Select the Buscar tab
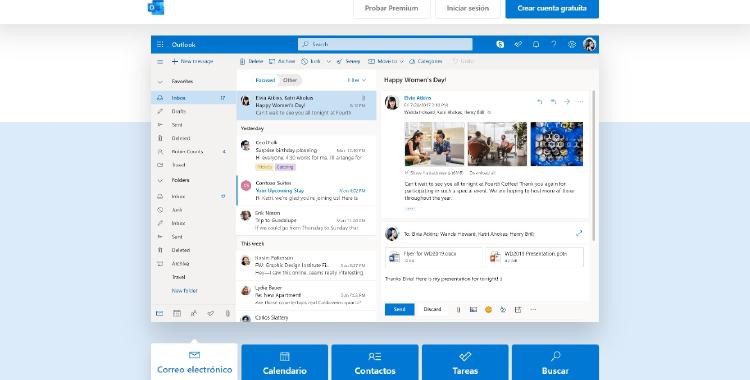 (555, 362)
